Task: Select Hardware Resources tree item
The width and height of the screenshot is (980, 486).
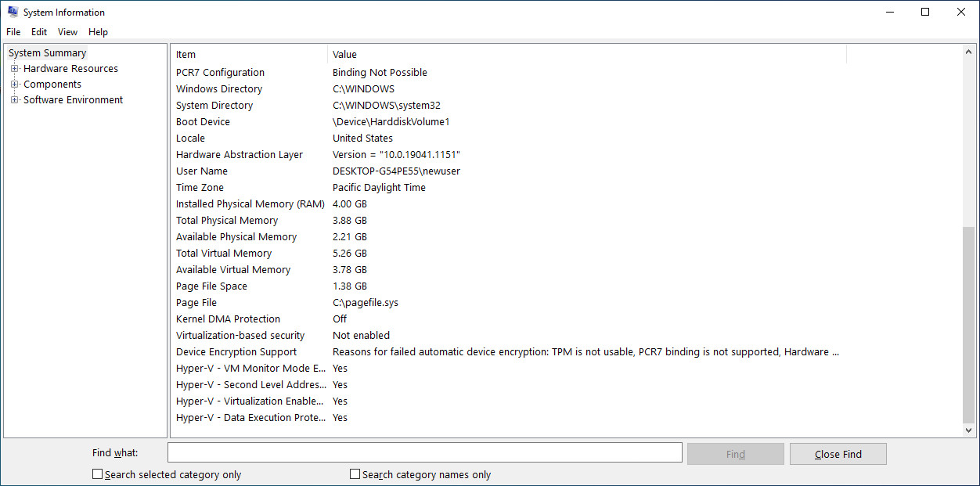Action: coord(70,69)
